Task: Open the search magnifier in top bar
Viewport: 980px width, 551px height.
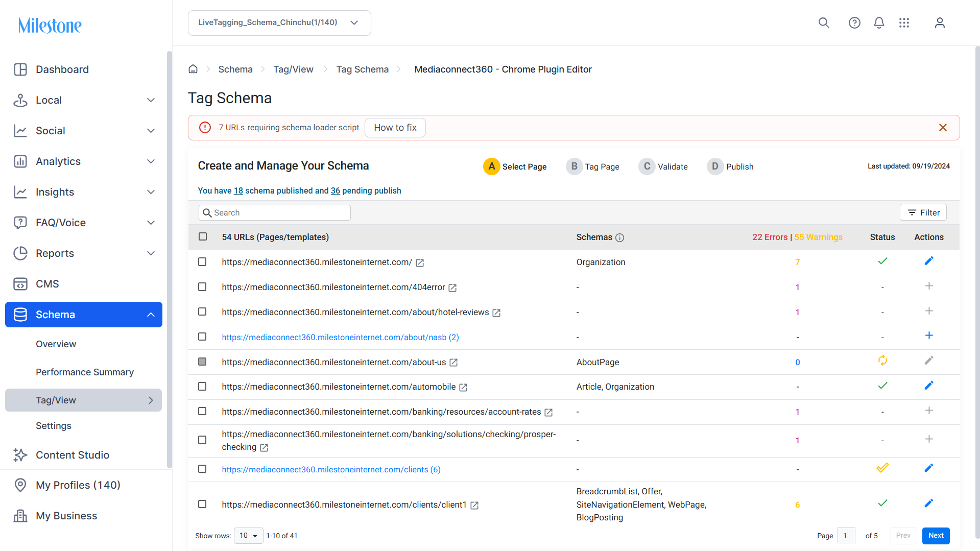Action: 824,23
